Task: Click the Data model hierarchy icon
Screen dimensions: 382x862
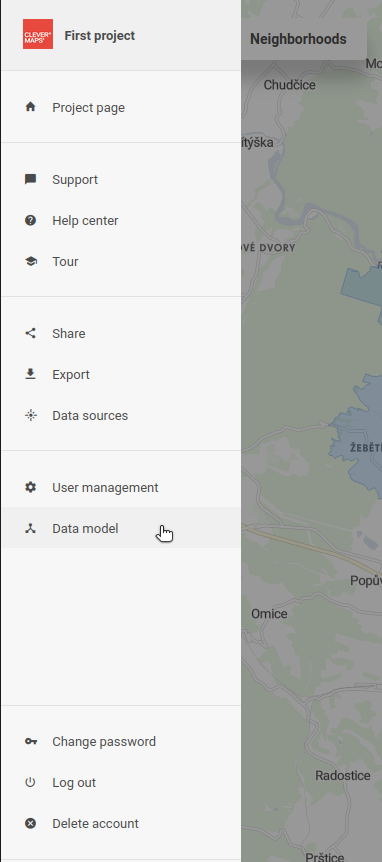Action: [x=30, y=528]
